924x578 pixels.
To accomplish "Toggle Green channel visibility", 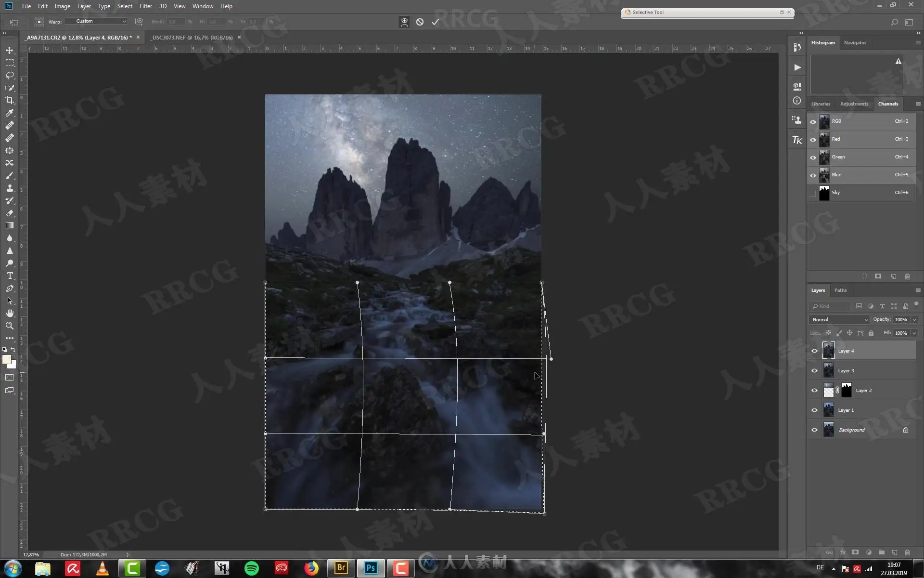I will (813, 158).
